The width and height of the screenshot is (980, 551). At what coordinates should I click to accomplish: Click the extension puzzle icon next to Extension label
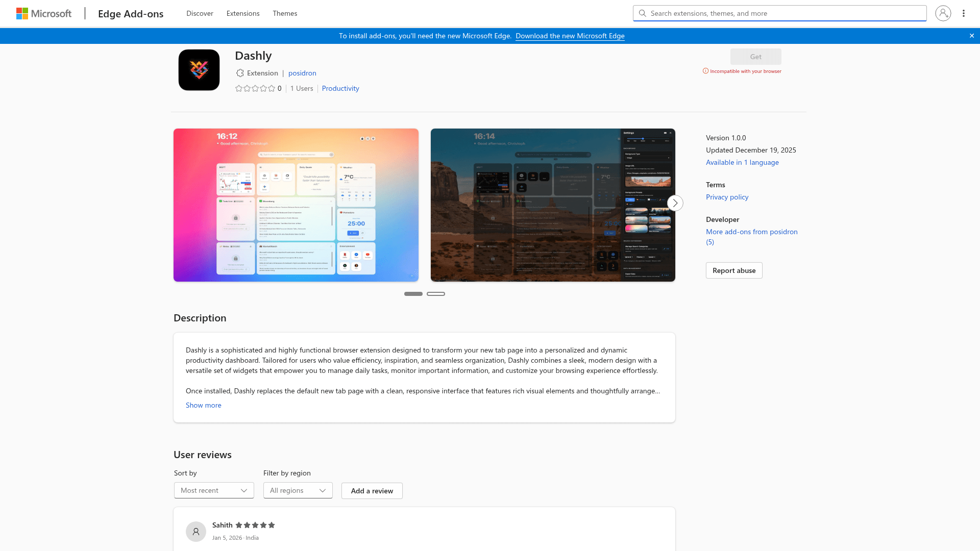tap(239, 73)
